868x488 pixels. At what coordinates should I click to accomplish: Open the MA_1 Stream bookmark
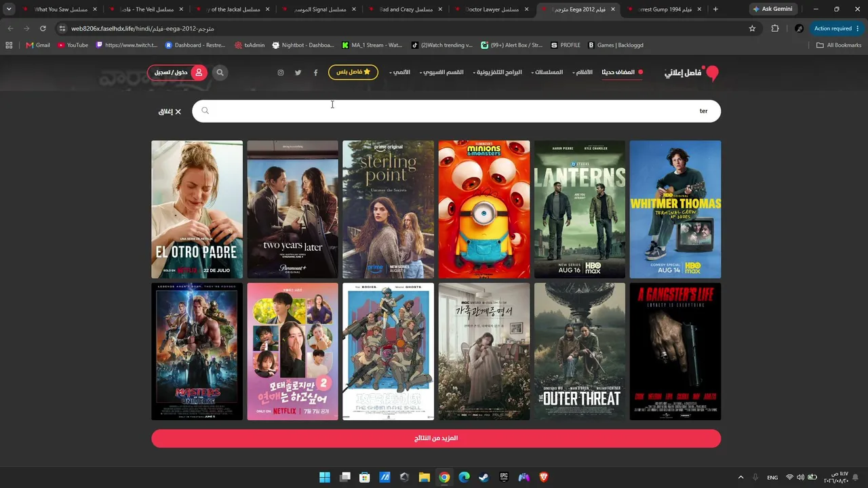(x=372, y=45)
